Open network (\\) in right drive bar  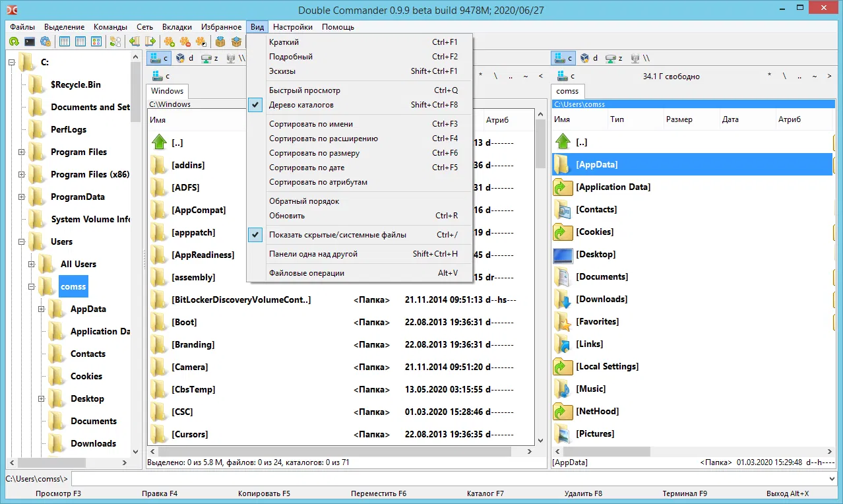(x=640, y=58)
